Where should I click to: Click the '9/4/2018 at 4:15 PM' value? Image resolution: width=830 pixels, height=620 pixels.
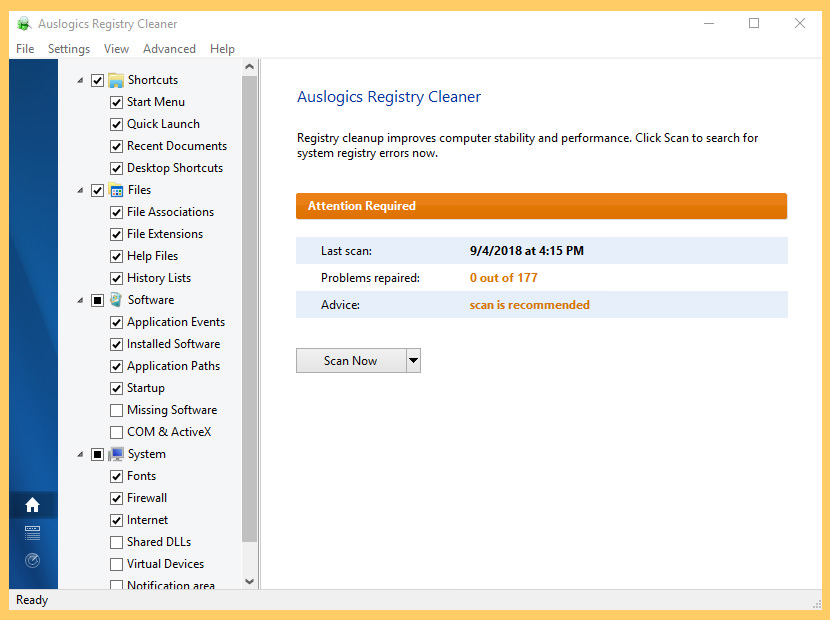click(x=527, y=250)
